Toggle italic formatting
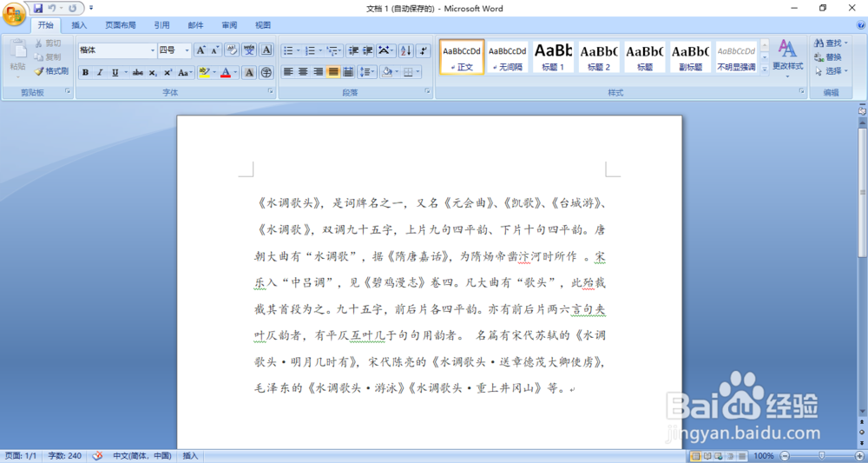The width and height of the screenshot is (868, 463). pyautogui.click(x=100, y=73)
